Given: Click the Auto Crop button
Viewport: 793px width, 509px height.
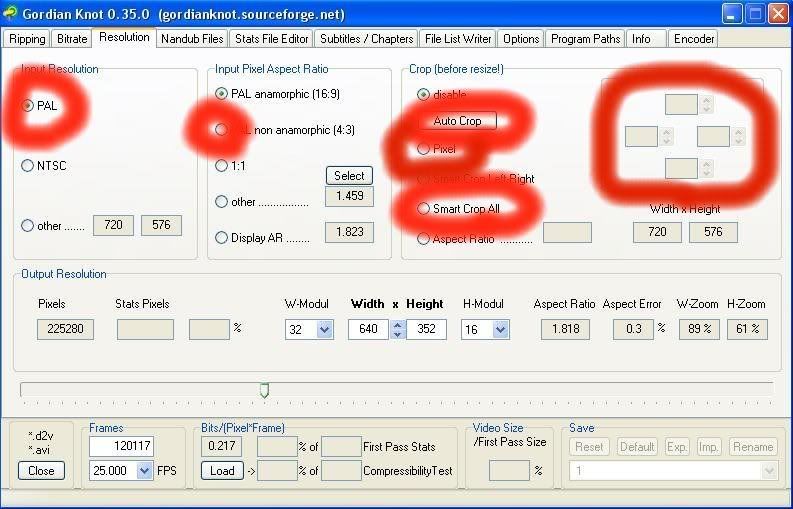Looking at the screenshot, I should click(x=457, y=121).
